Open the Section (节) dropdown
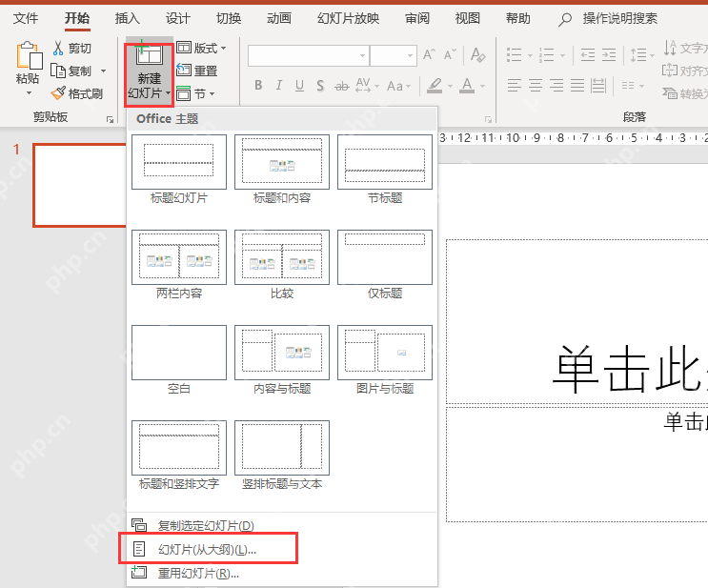Screen dimensions: 708x588 click(195, 93)
